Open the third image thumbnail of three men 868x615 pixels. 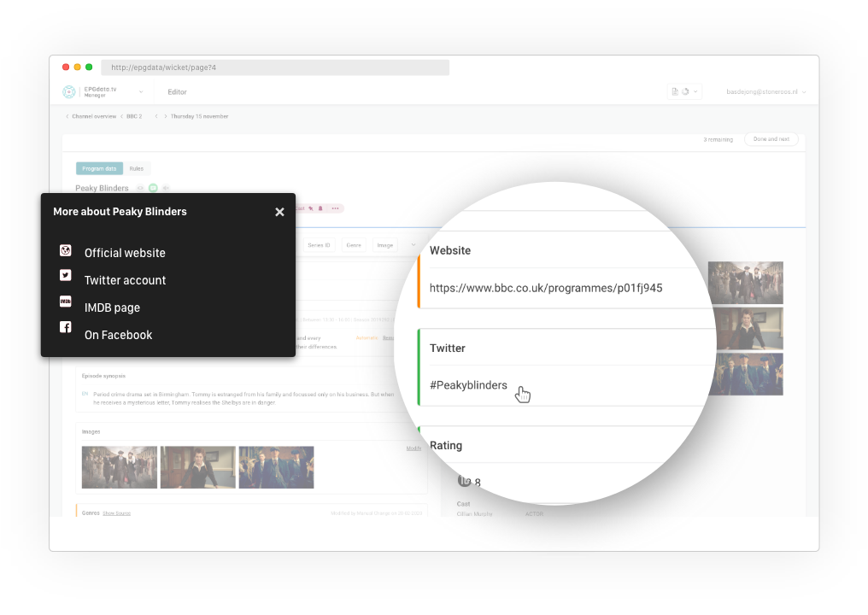point(276,468)
